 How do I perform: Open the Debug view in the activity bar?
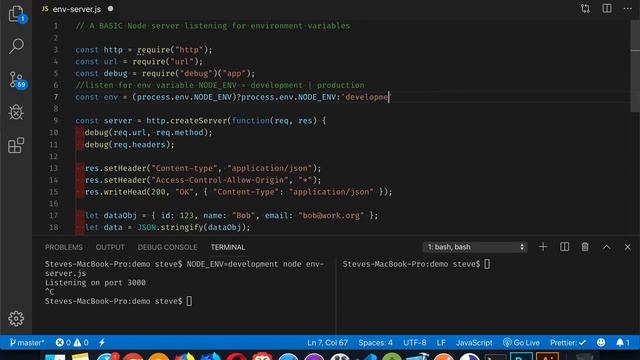16,112
